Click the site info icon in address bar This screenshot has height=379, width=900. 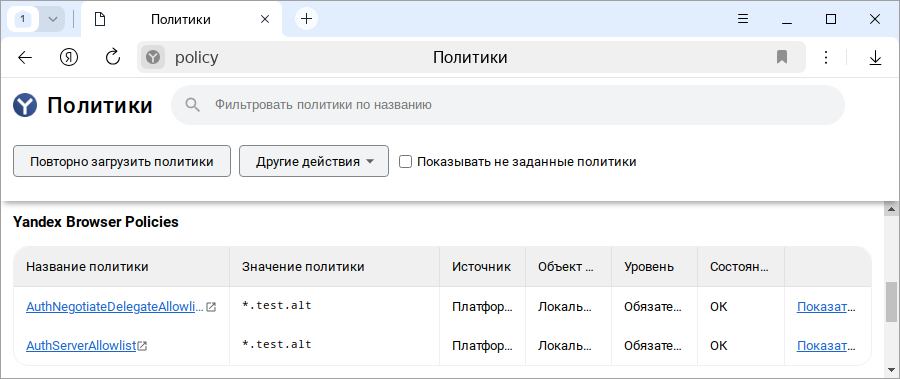click(x=153, y=57)
